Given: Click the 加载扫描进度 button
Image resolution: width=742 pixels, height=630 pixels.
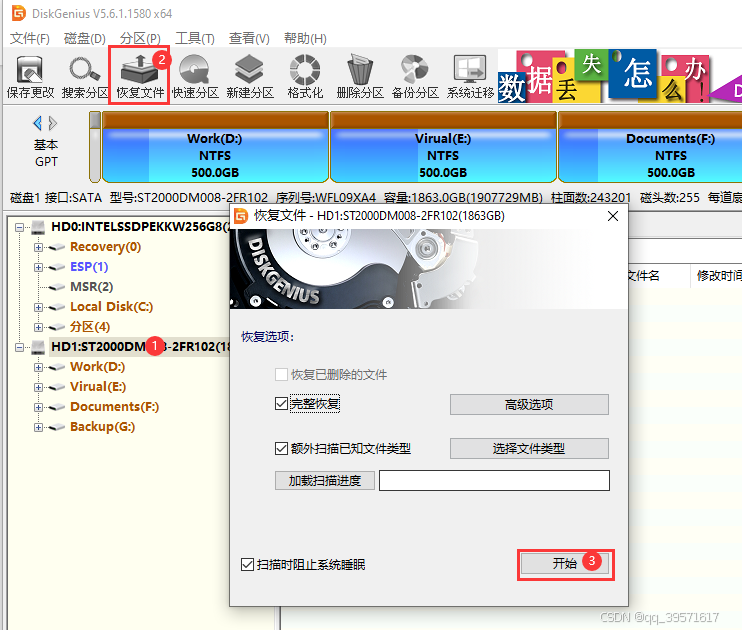Looking at the screenshot, I should (325, 480).
